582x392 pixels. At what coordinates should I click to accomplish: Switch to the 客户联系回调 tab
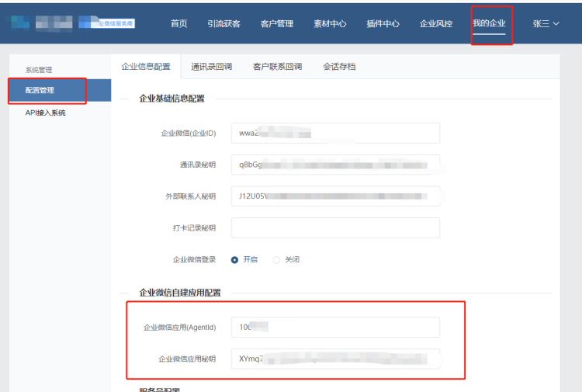click(277, 67)
